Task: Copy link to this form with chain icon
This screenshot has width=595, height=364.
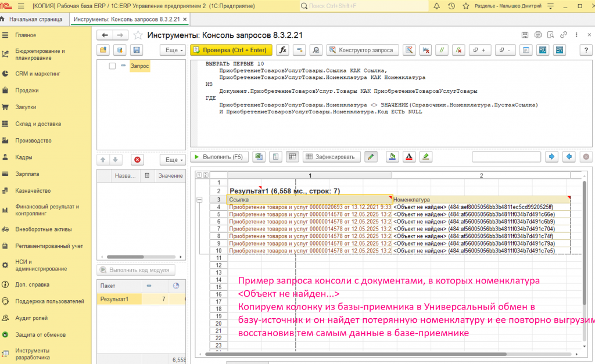Action: click(564, 35)
